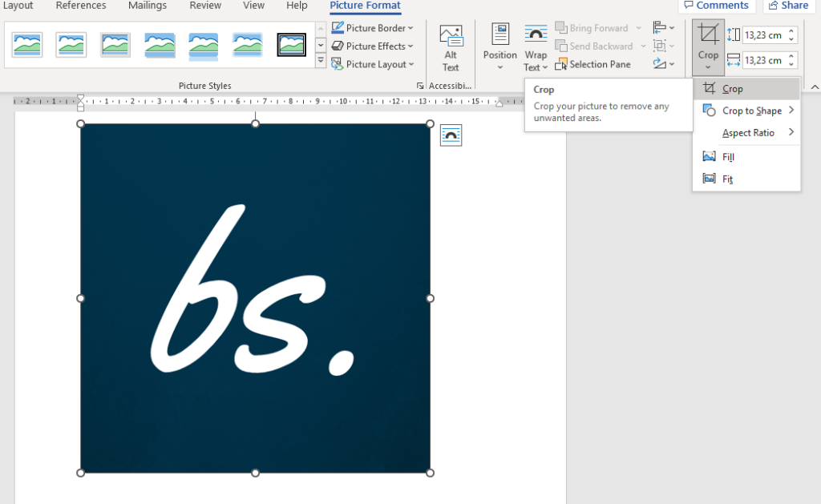The image size is (821, 504).
Task: Click the Bring Forward dropdown arrow
Action: [x=638, y=28]
